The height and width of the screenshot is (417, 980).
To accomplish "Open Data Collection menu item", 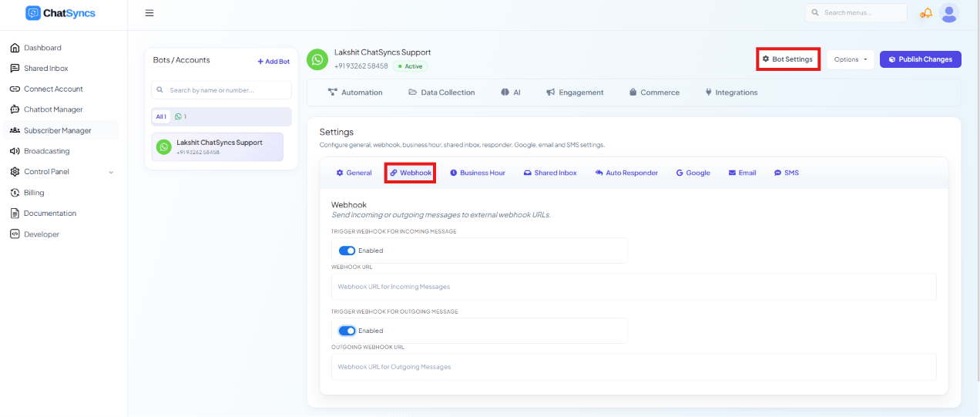I will coord(441,92).
